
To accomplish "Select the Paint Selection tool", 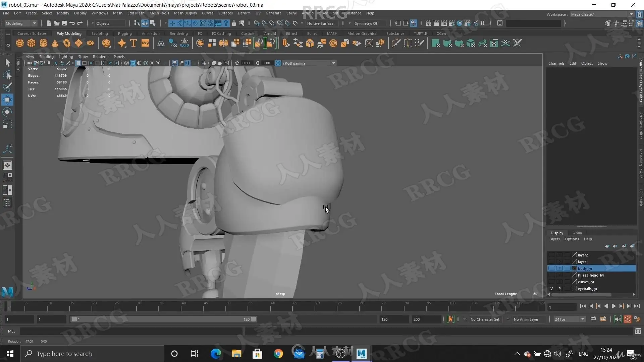I will pos(7,87).
